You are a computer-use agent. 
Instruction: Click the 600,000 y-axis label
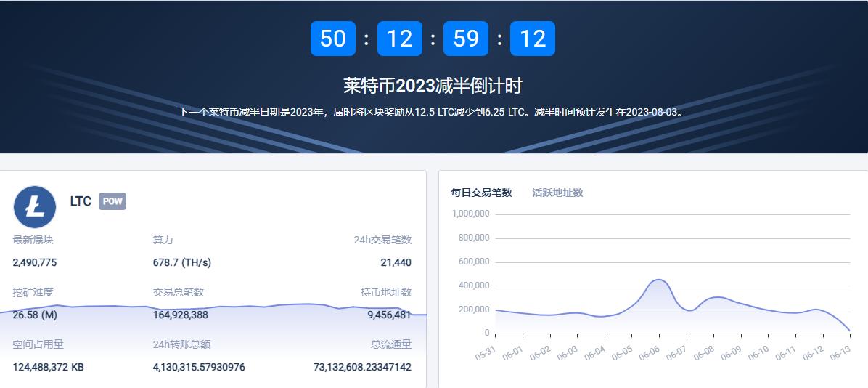click(x=475, y=262)
